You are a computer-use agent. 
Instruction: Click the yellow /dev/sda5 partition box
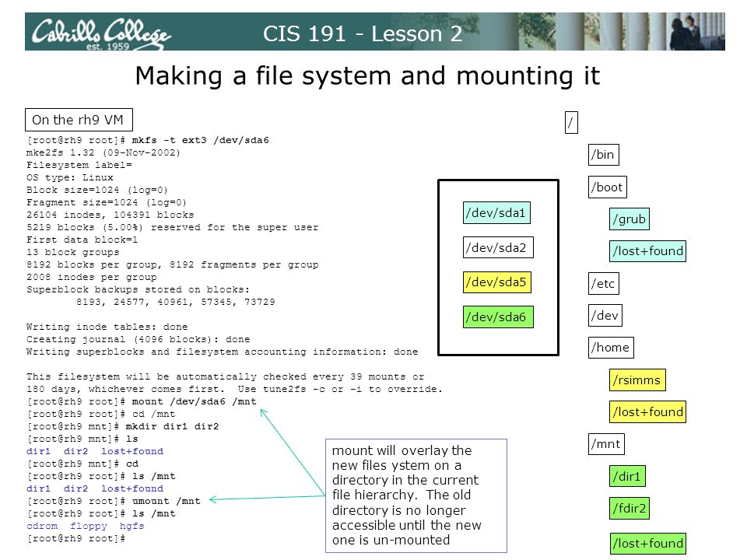[x=496, y=282]
